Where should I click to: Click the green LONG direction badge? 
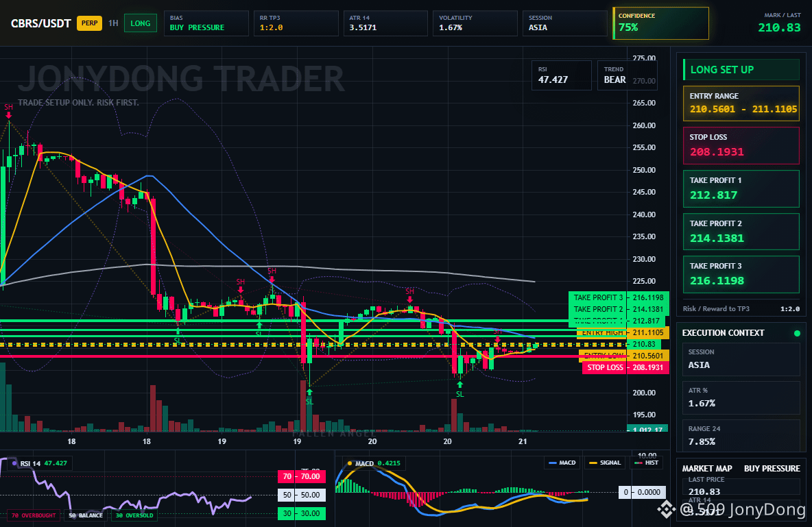point(141,23)
